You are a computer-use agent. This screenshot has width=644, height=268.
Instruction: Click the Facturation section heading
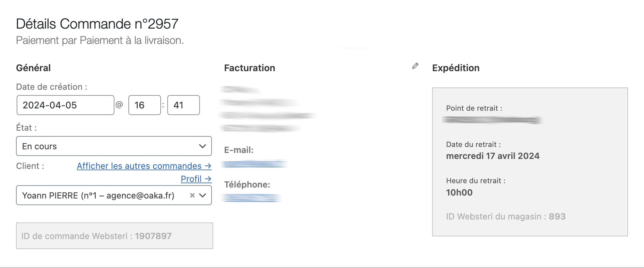tap(249, 68)
